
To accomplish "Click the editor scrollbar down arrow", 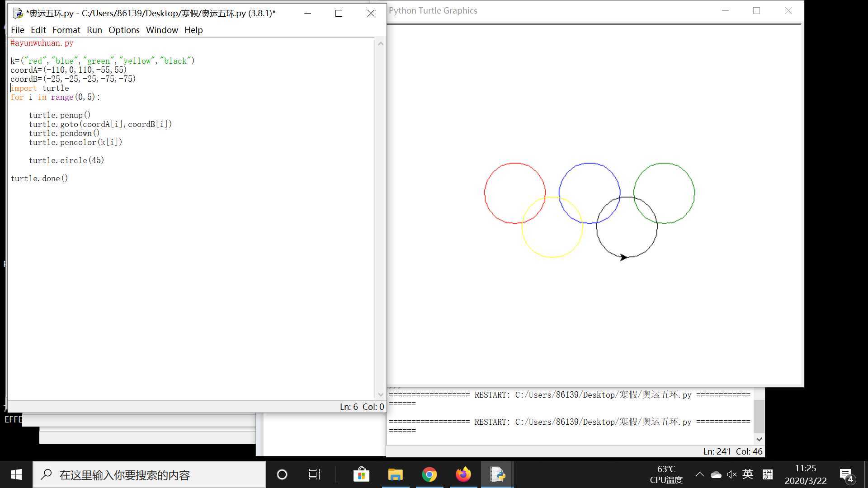I will tap(381, 394).
